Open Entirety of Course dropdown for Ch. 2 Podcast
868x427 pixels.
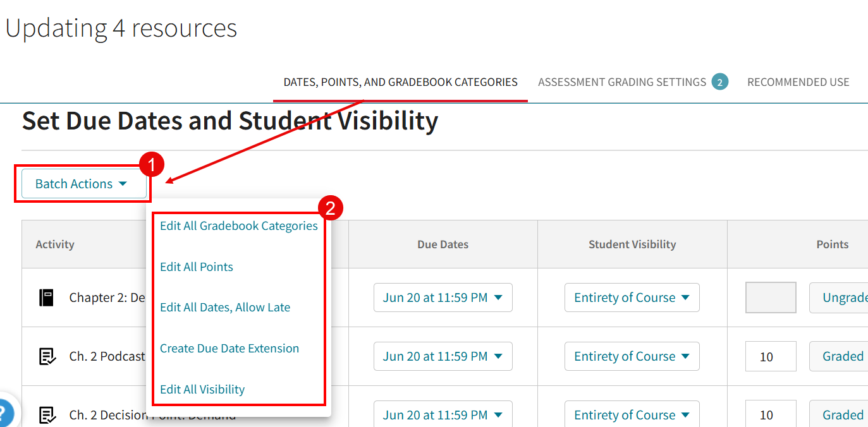point(631,356)
